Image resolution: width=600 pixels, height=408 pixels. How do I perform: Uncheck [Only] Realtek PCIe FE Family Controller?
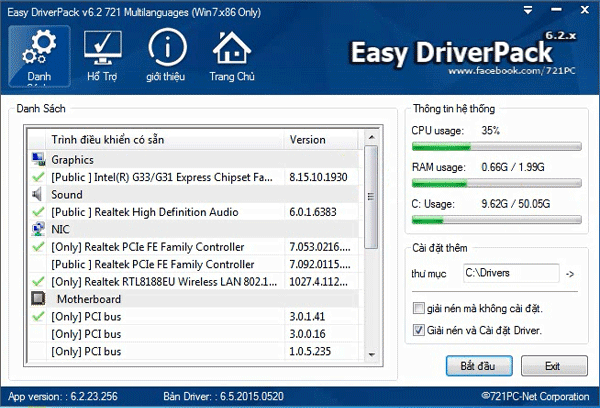pos(38,247)
